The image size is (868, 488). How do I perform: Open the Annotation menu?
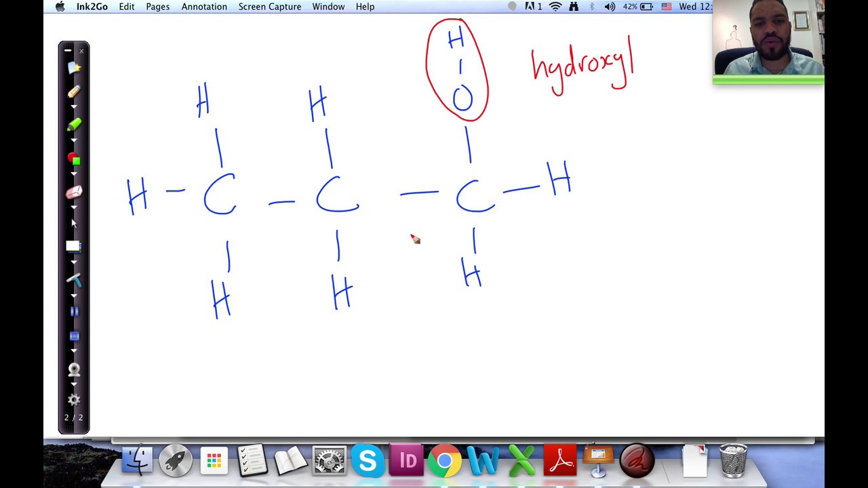(x=204, y=7)
